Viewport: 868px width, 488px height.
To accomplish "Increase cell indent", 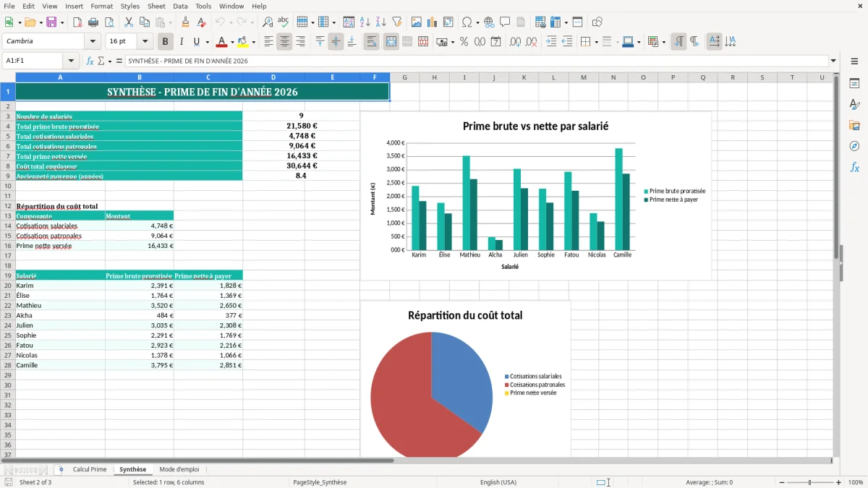I will 551,42.
